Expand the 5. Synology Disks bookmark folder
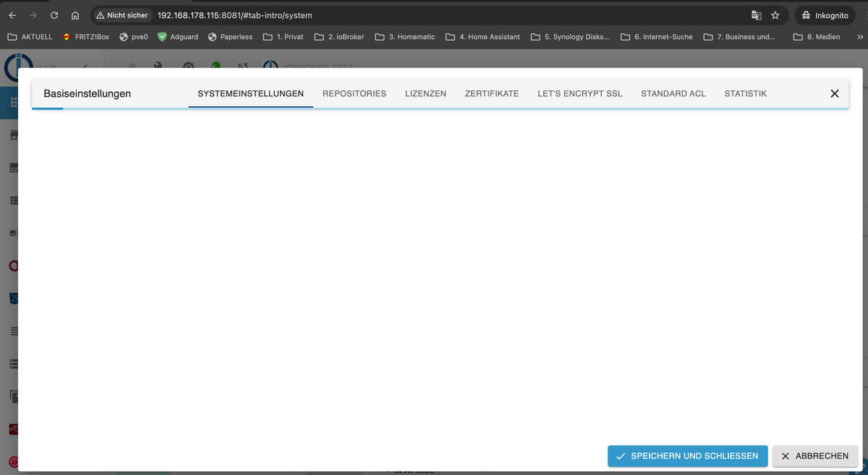868x475 pixels. [x=570, y=36]
